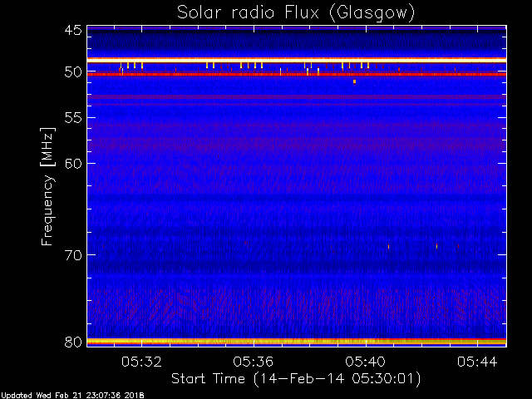Click the '80' frequency tick label
Viewport: 532px width, 399px height.
73,342
